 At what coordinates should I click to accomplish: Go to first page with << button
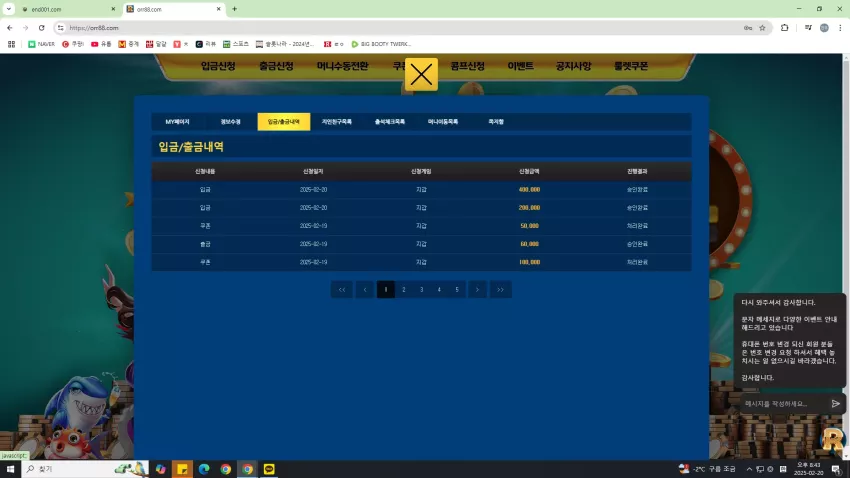tap(342, 289)
